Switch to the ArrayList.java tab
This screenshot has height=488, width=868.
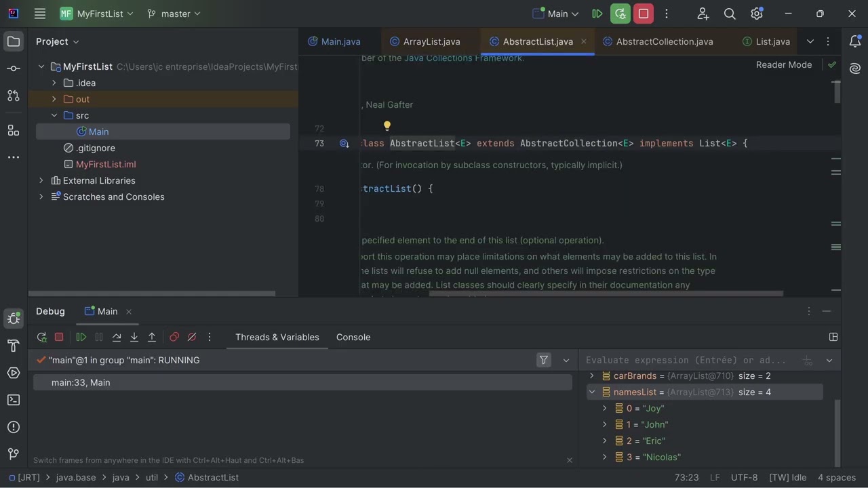(x=425, y=41)
